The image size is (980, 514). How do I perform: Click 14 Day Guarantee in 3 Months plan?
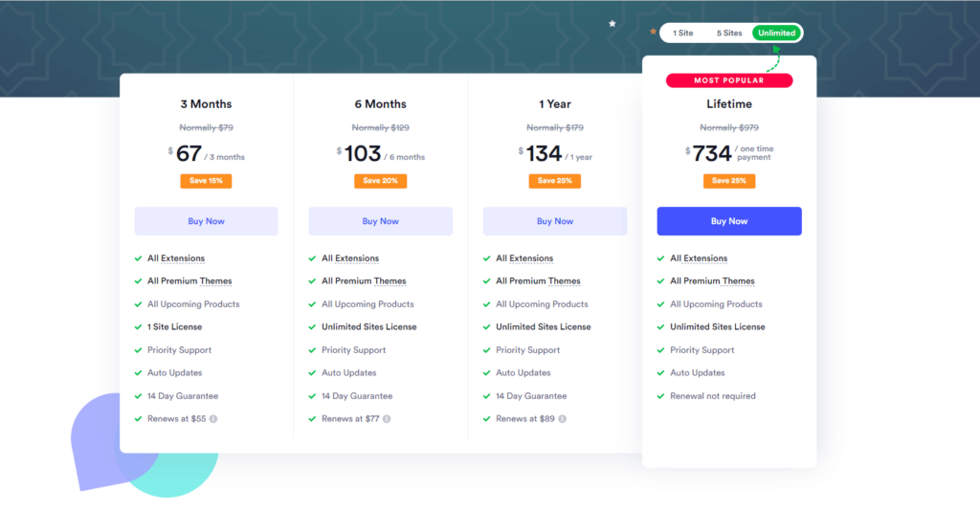(183, 396)
